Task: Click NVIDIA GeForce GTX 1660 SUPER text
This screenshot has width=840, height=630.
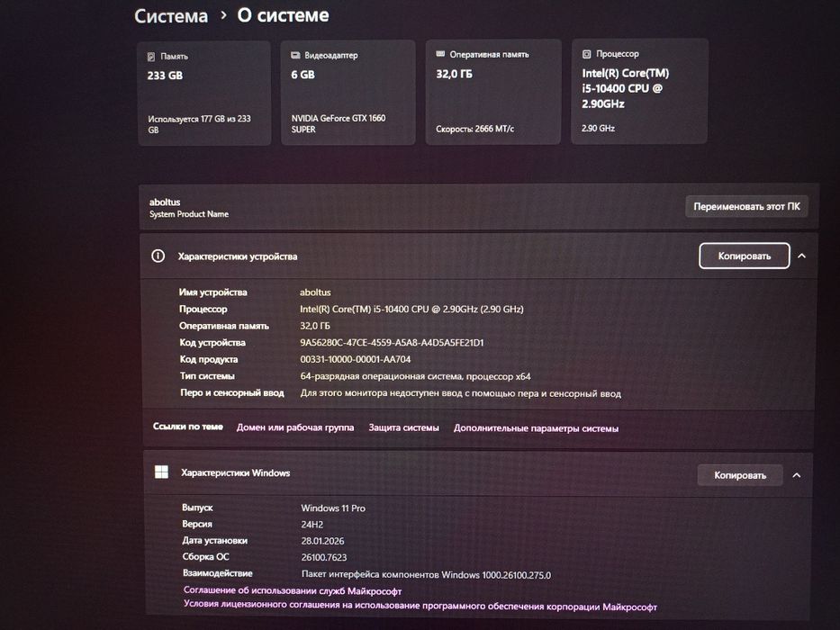Action: pos(338,123)
